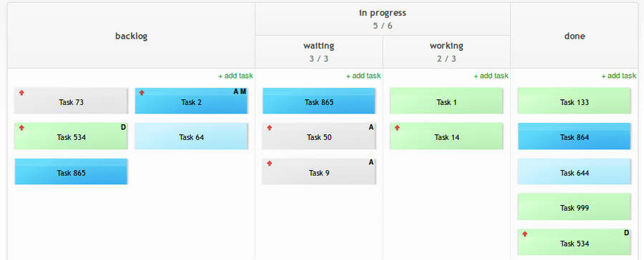Add a task to the backlog column
This screenshot has width=644, height=260.
pos(235,76)
